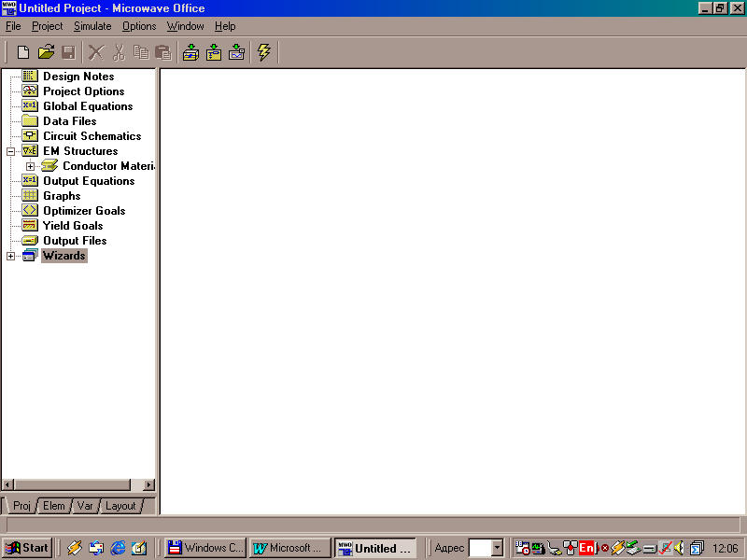The height and width of the screenshot is (560, 747).
Task: Click the Project Options tree icon
Action: tap(30, 91)
